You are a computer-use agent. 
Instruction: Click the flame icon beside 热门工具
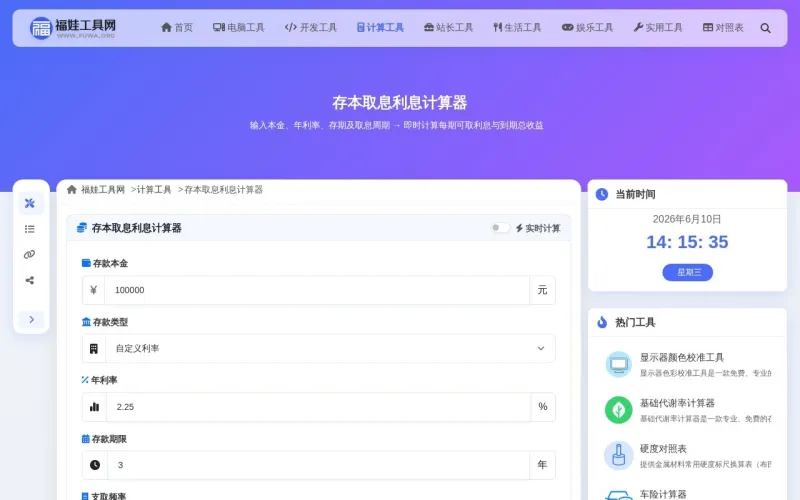point(602,322)
